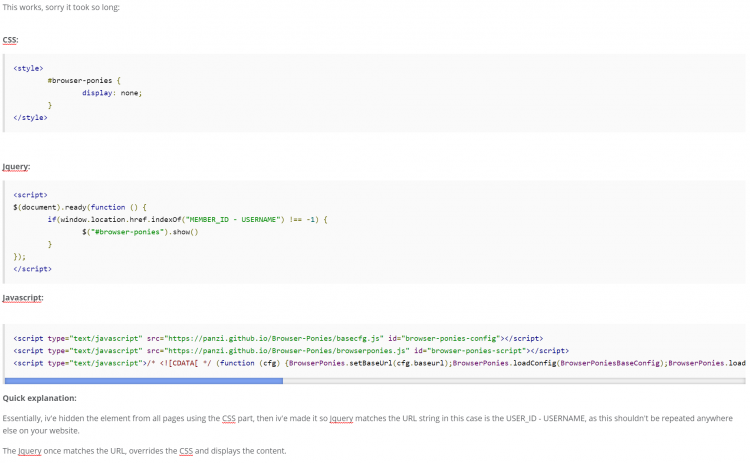Click the "#browser-ponies {" selector line

pyautogui.click(x=84, y=80)
